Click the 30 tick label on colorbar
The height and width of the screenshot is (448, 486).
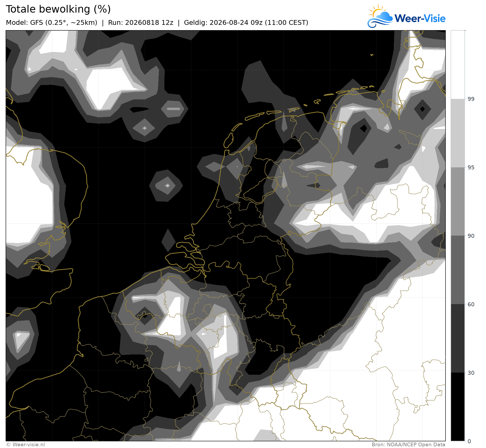click(471, 373)
